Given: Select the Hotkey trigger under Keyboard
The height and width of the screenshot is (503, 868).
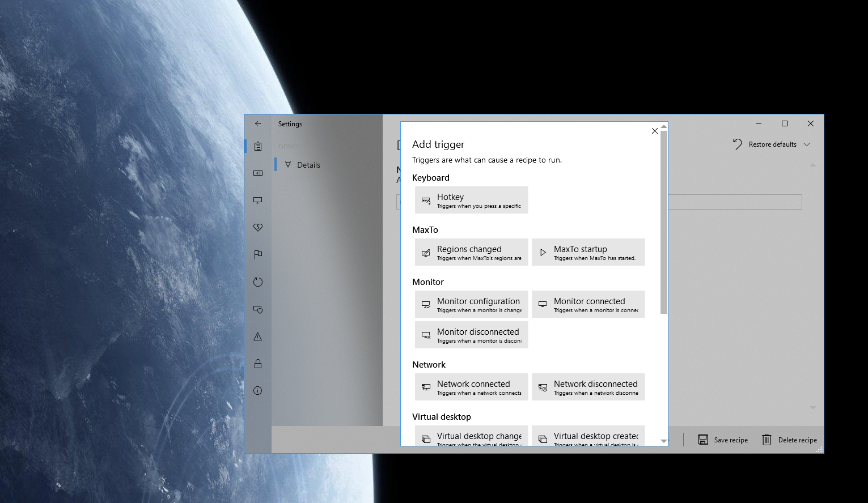Looking at the screenshot, I should tap(471, 200).
